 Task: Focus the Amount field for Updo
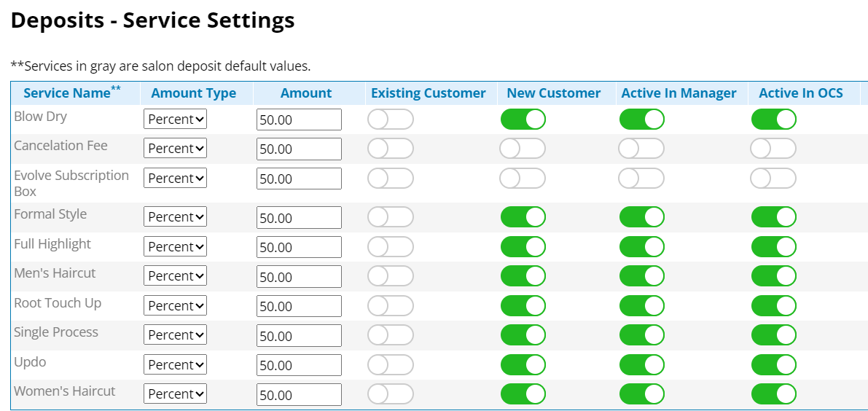click(299, 365)
